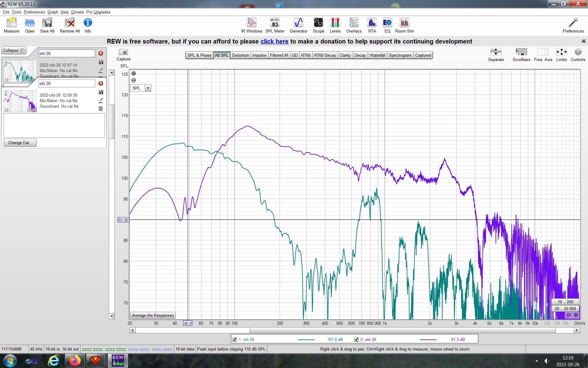Open the signal Generator
The image size is (588, 368).
299,25
